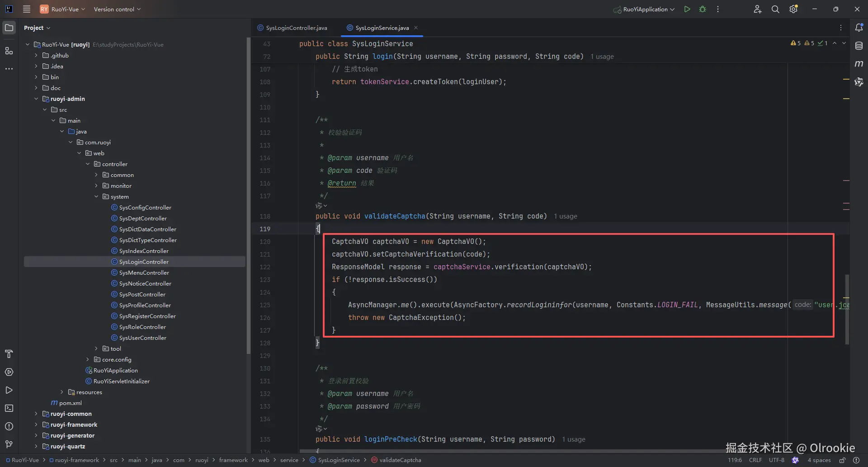868x467 pixels.
Task: Go to next highlighted error arrow
Action: (844, 43)
